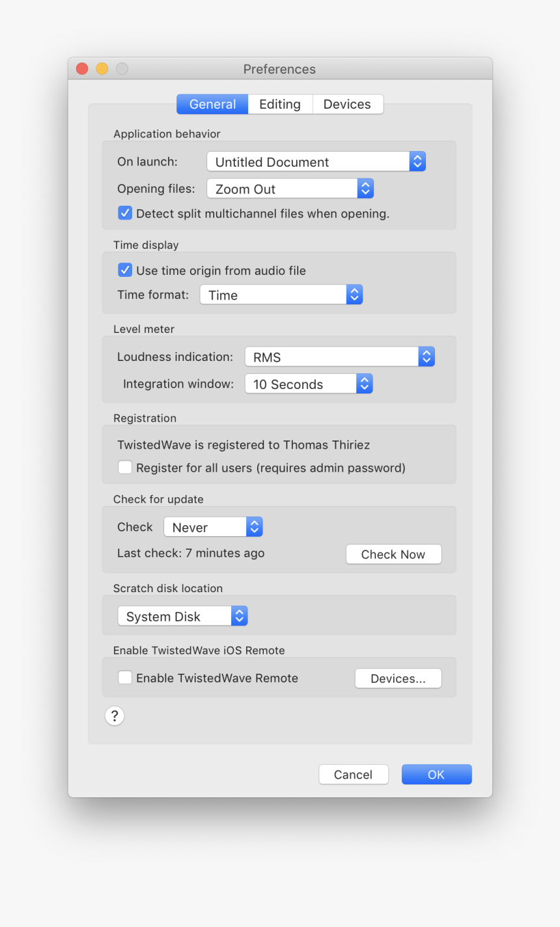Click the stepper arrows beside Untitled Document

417,161
